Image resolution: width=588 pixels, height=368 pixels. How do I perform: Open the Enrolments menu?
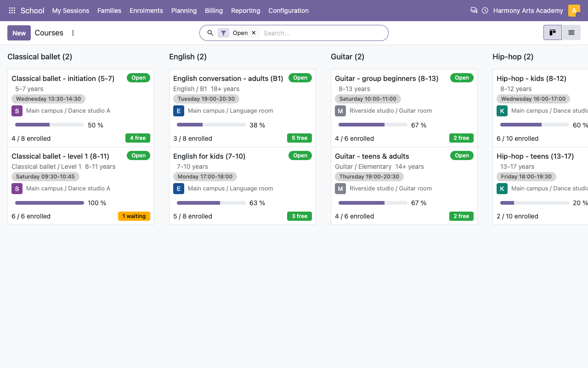pos(146,11)
